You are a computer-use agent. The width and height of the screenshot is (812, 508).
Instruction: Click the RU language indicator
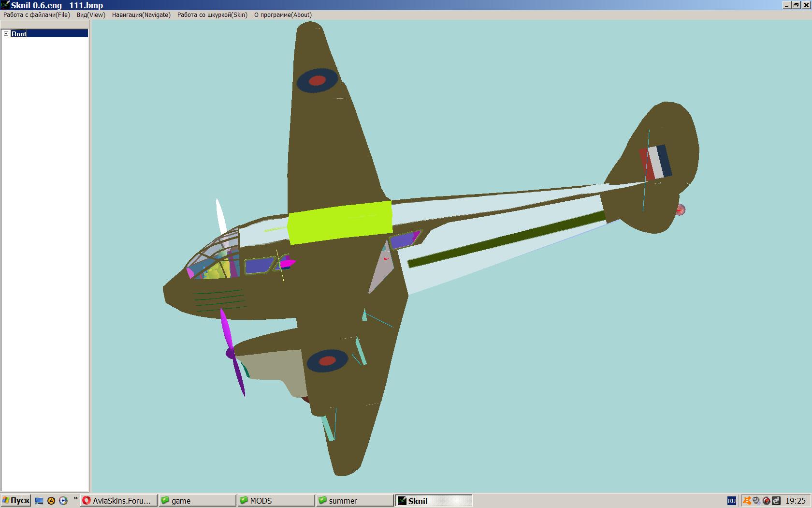[731, 501]
